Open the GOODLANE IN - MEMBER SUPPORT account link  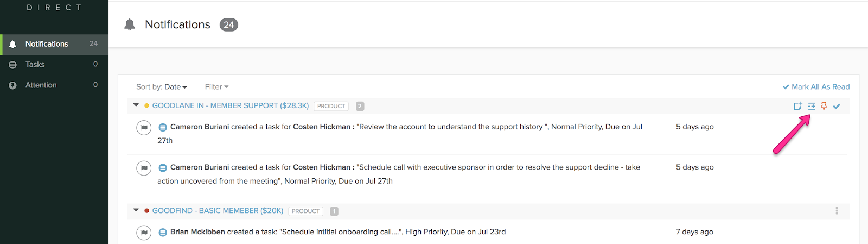[231, 106]
